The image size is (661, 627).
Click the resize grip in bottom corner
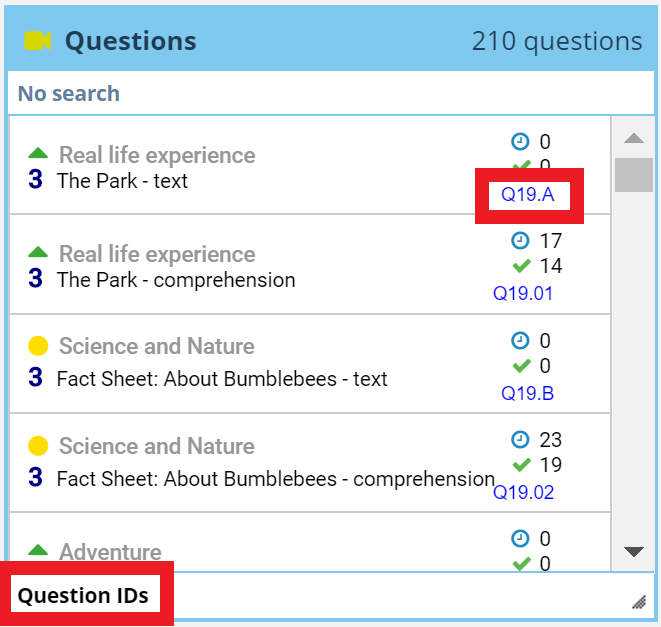pos(638,601)
